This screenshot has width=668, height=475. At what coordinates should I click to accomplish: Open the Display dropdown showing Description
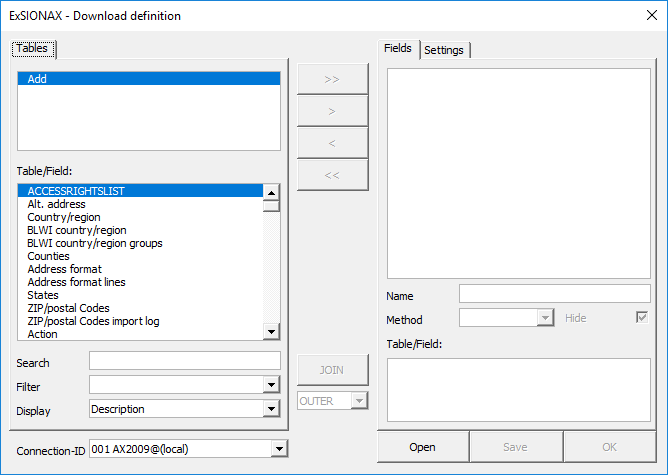point(271,409)
